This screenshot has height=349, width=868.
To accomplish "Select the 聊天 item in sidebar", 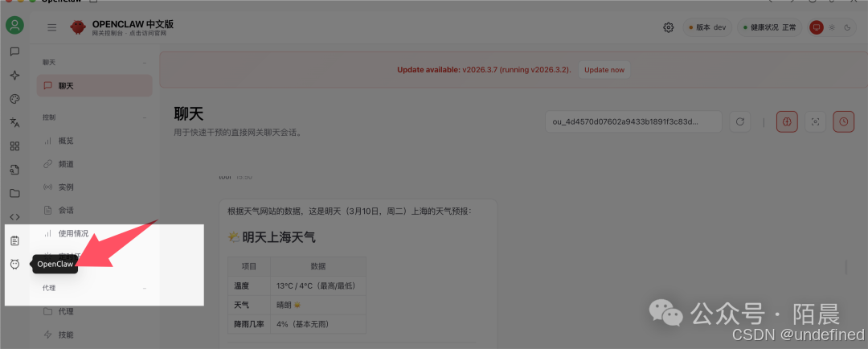I will [x=95, y=86].
